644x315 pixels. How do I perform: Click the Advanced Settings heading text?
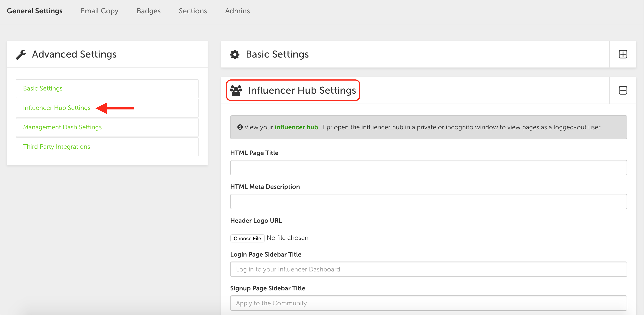(74, 54)
